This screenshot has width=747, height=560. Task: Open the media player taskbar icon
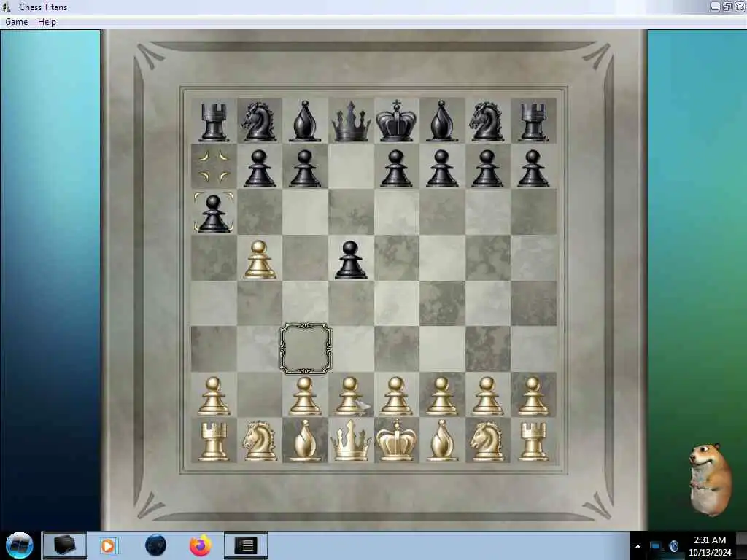(109, 545)
